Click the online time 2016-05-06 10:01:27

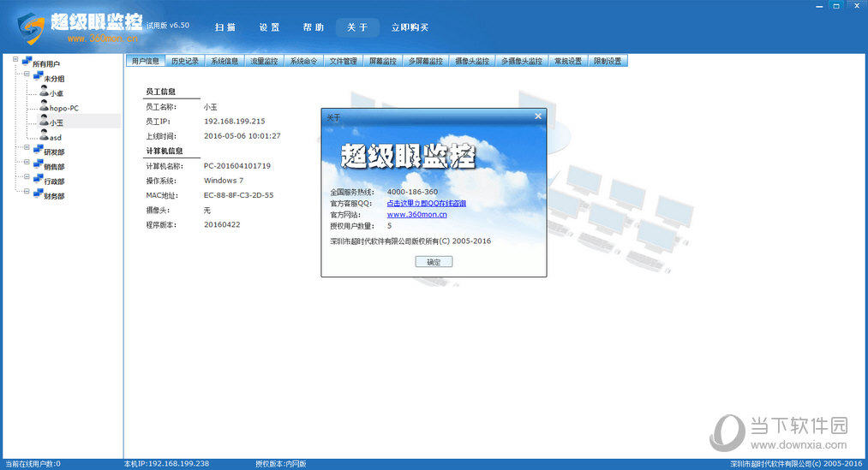click(242, 135)
